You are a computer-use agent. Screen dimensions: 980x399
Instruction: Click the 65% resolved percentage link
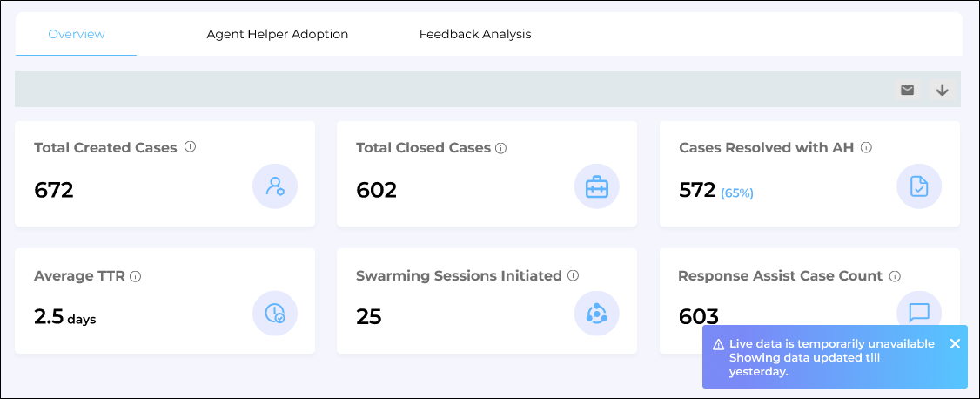pos(736,193)
